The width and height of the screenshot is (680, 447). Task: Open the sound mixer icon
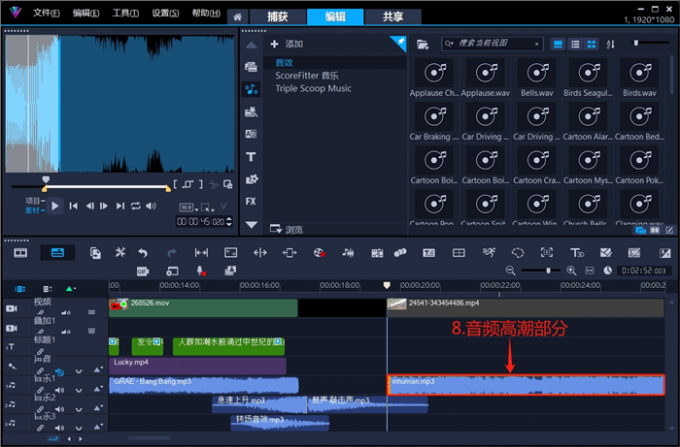[x=348, y=253]
